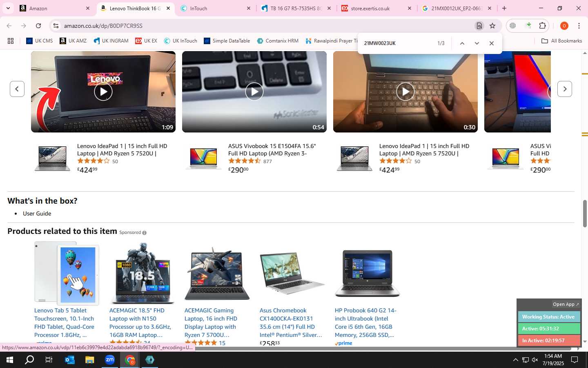Open Zoom from the taskbar

[109, 360]
